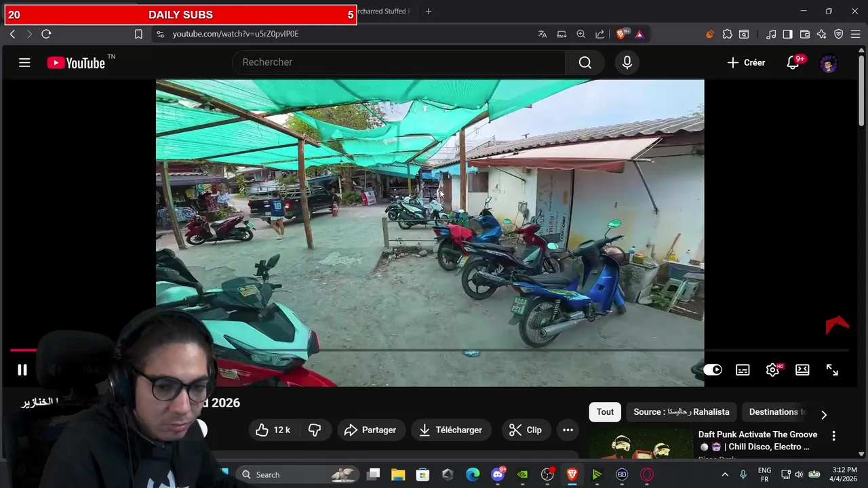
Task: Open a new browser tab
Action: pyautogui.click(x=428, y=11)
